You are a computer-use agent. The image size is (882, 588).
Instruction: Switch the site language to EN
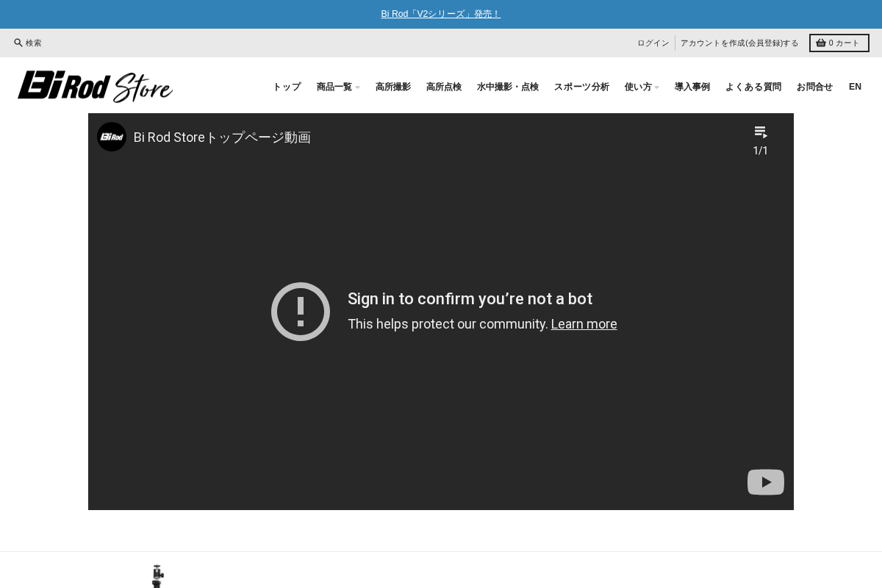click(855, 87)
